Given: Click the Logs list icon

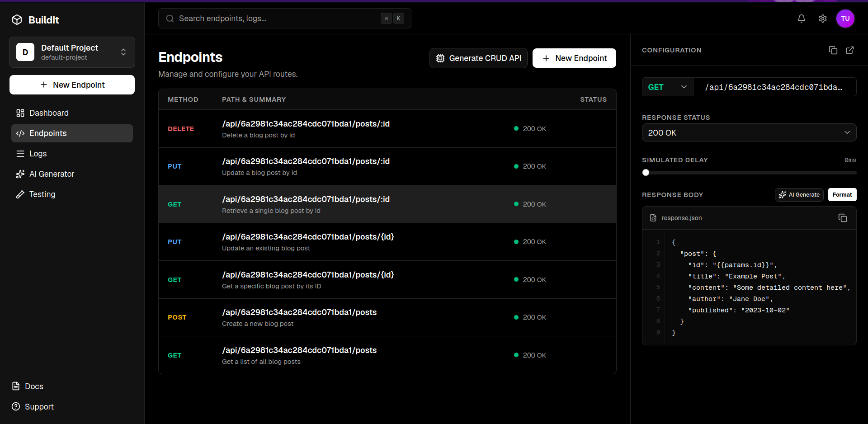Looking at the screenshot, I should tap(20, 154).
